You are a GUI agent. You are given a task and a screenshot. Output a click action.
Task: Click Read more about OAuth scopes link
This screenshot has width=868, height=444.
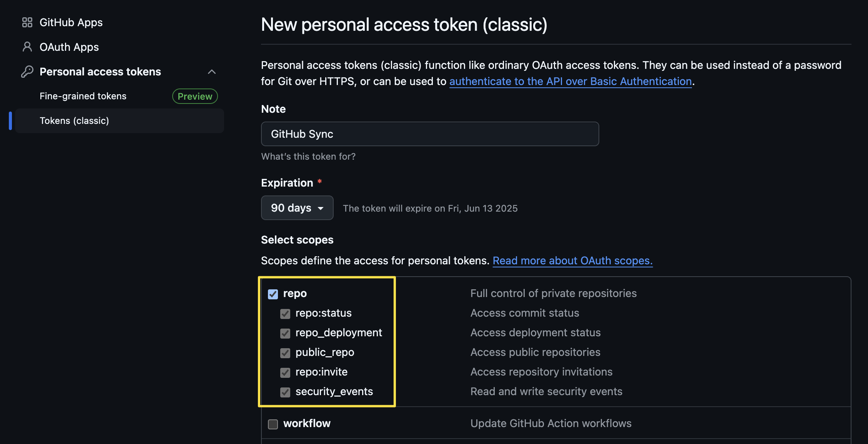(x=572, y=261)
